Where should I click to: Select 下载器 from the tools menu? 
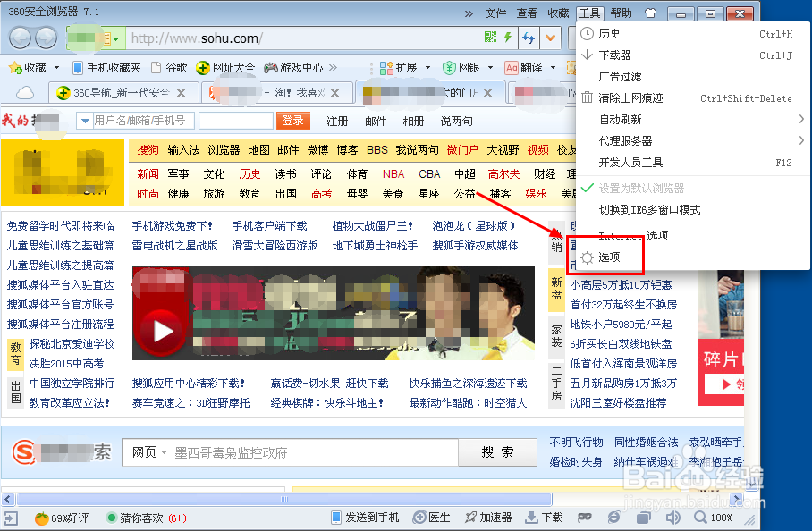(x=693, y=55)
